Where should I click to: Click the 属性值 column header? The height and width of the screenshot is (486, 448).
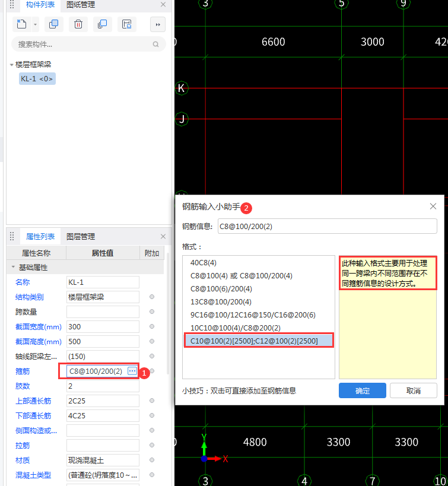tap(103, 253)
